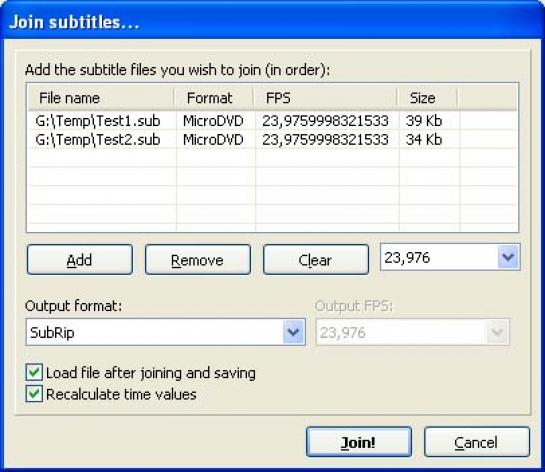Click the 39 Kb size cell

[x=424, y=121]
